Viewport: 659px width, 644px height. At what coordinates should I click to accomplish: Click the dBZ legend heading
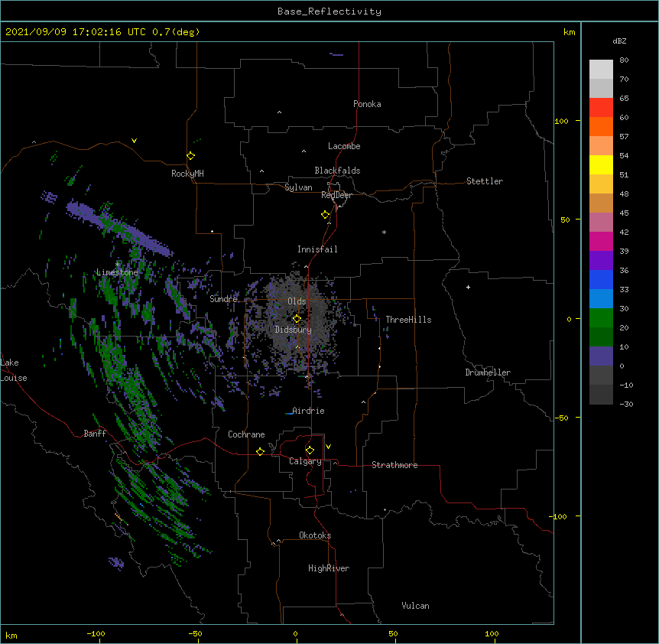pos(619,41)
